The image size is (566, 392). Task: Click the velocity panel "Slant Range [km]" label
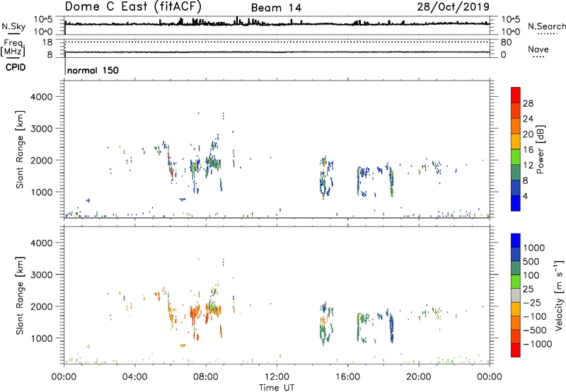pyautogui.click(x=20, y=296)
